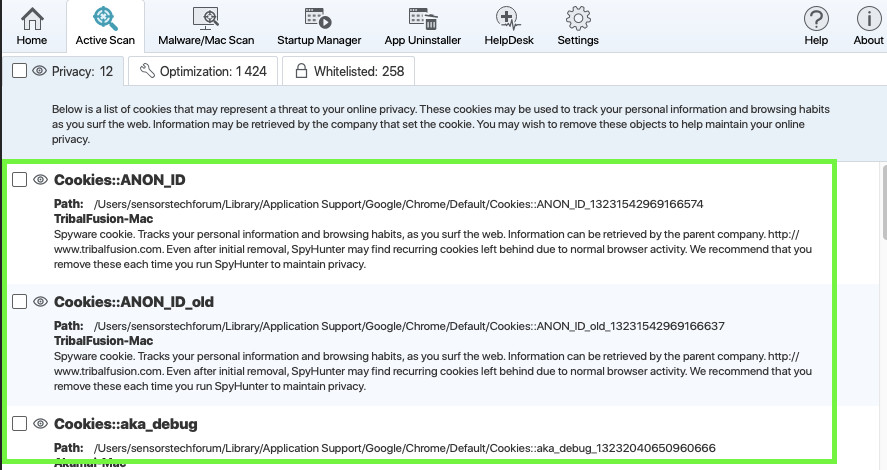Open the Malware/Mac Scan monitor icon
887x470 pixels.
206,19
